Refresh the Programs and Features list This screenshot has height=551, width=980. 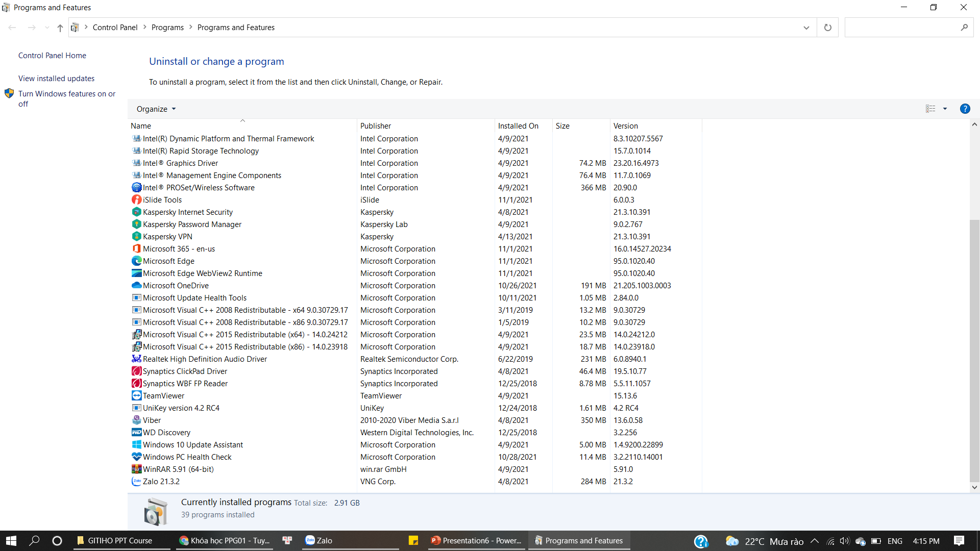[827, 28]
